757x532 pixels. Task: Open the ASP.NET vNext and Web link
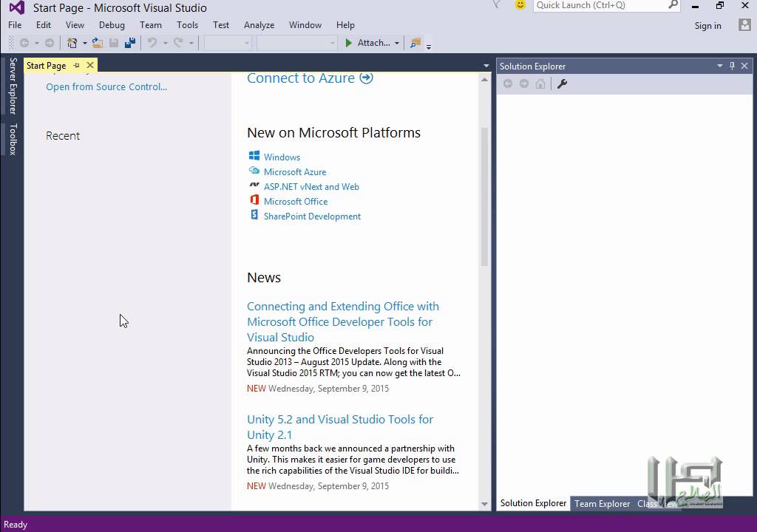[311, 187]
